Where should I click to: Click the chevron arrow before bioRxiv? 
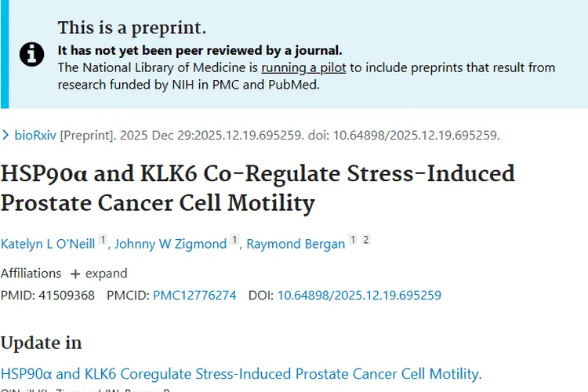(x=6, y=135)
